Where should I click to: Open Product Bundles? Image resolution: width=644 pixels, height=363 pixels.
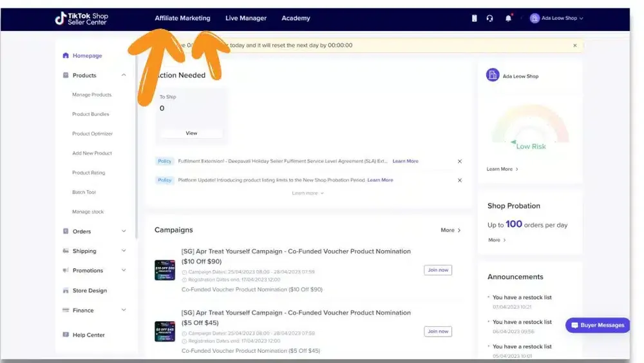[x=90, y=114]
